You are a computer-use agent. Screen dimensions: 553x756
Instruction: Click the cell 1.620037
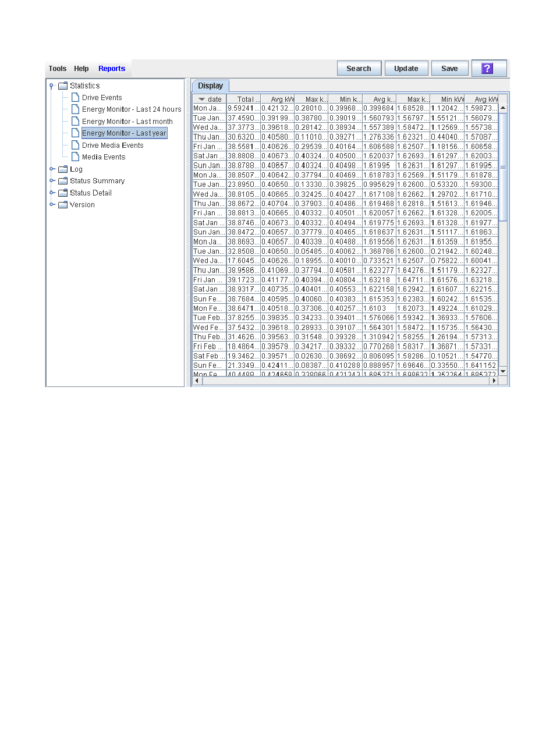(x=380, y=156)
